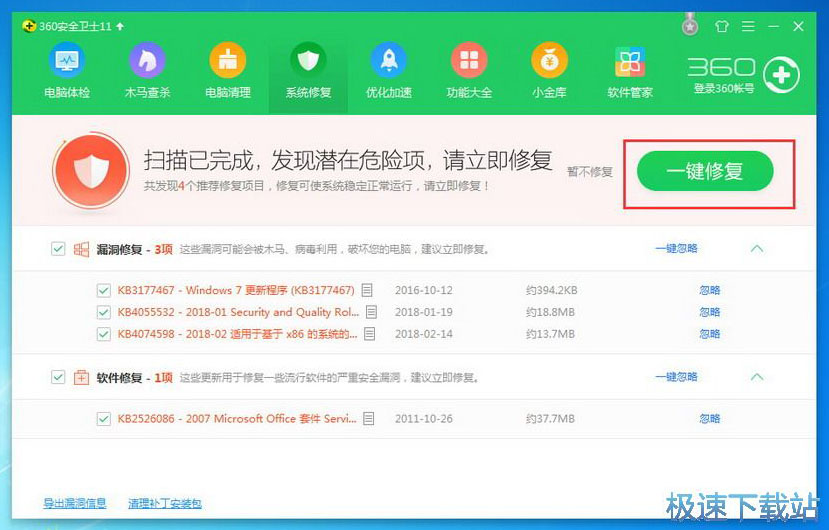Click the size 约394.2KB
Screen dimensions: 829x530
coord(551,290)
